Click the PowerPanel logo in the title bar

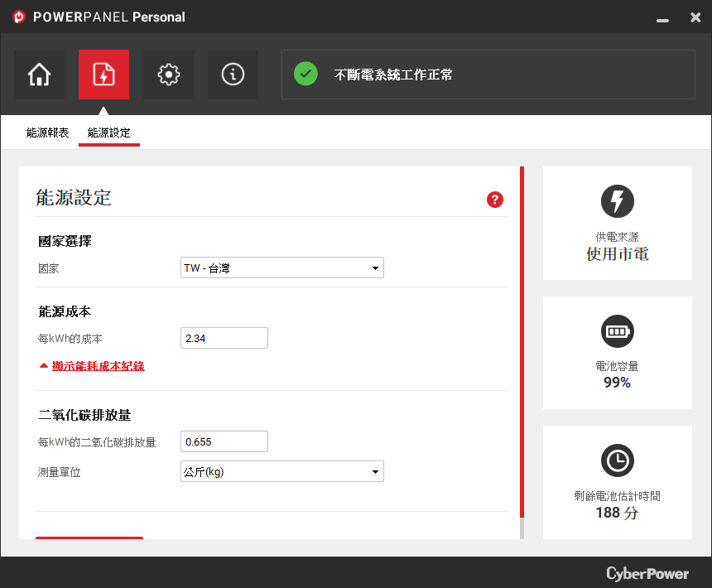(19, 17)
